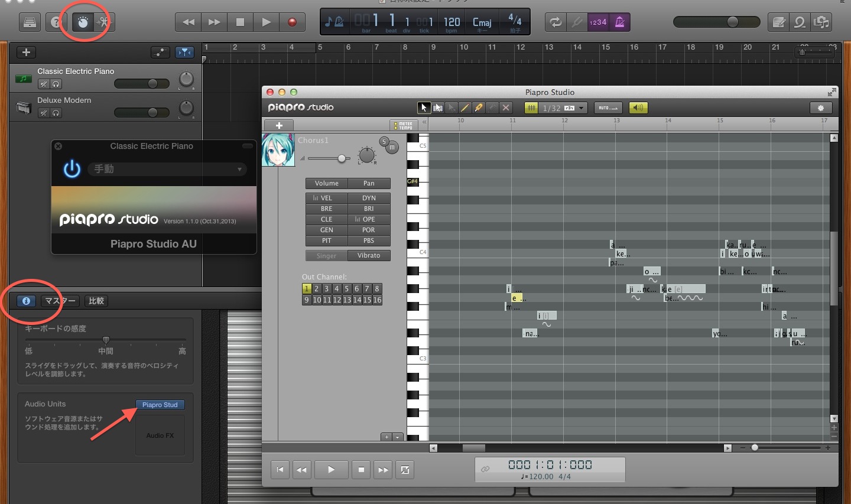Click the Piapro Studio delete X tool

coord(506,108)
